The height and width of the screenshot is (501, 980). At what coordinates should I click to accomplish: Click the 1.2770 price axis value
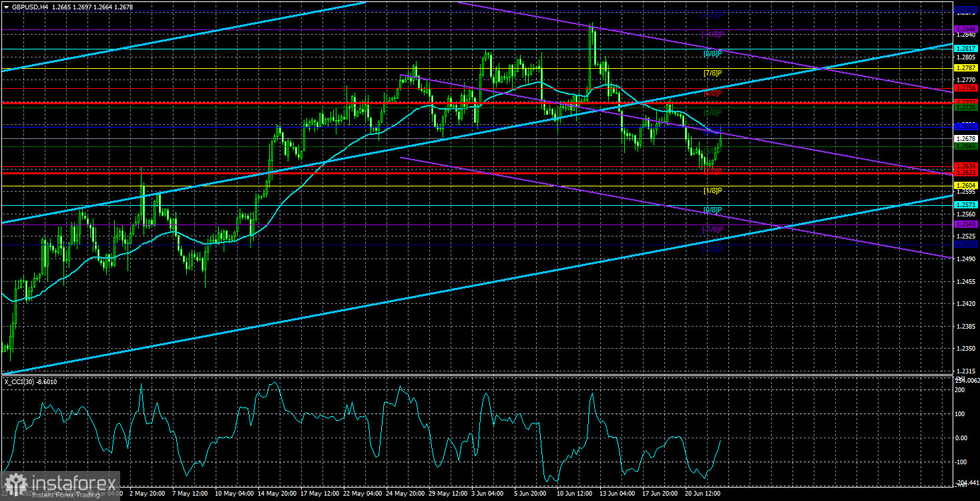[x=966, y=79]
